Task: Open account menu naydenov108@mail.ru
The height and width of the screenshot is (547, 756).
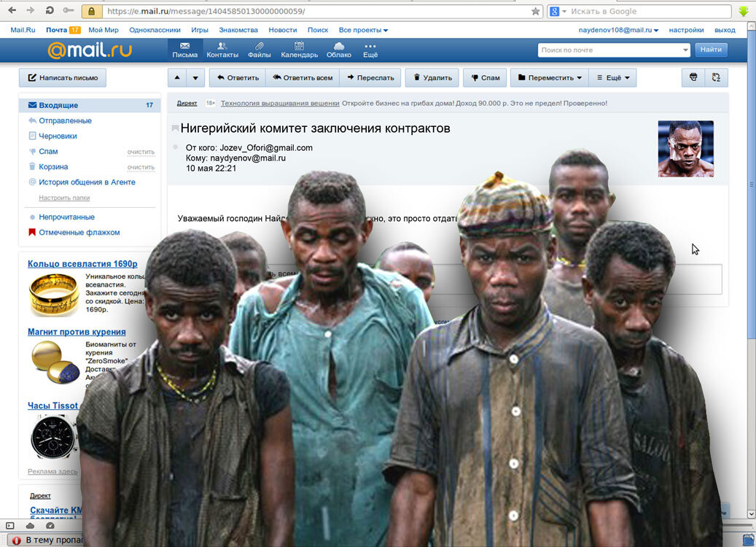Action: coord(618,30)
